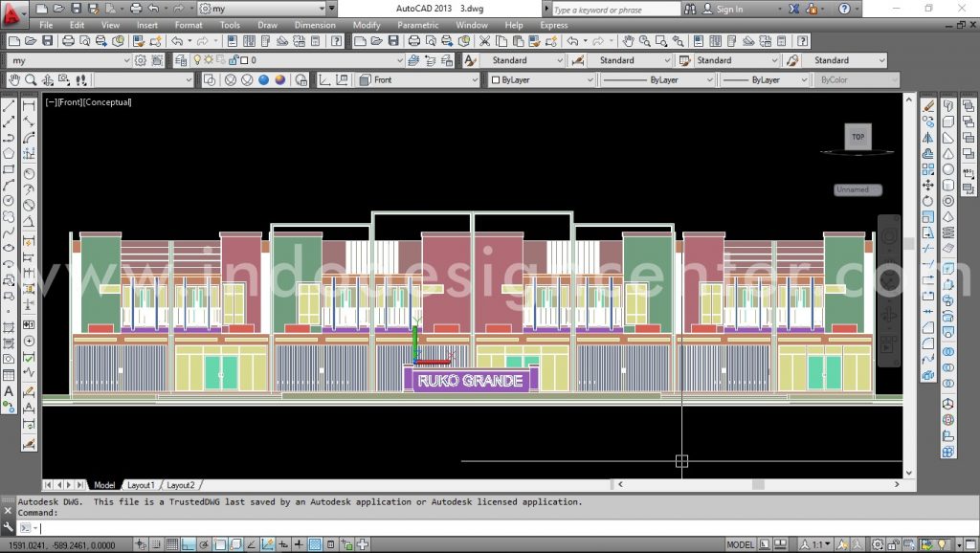Toggle Dynamic Input in status bar
980x553 pixels.
click(x=283, y=545)
